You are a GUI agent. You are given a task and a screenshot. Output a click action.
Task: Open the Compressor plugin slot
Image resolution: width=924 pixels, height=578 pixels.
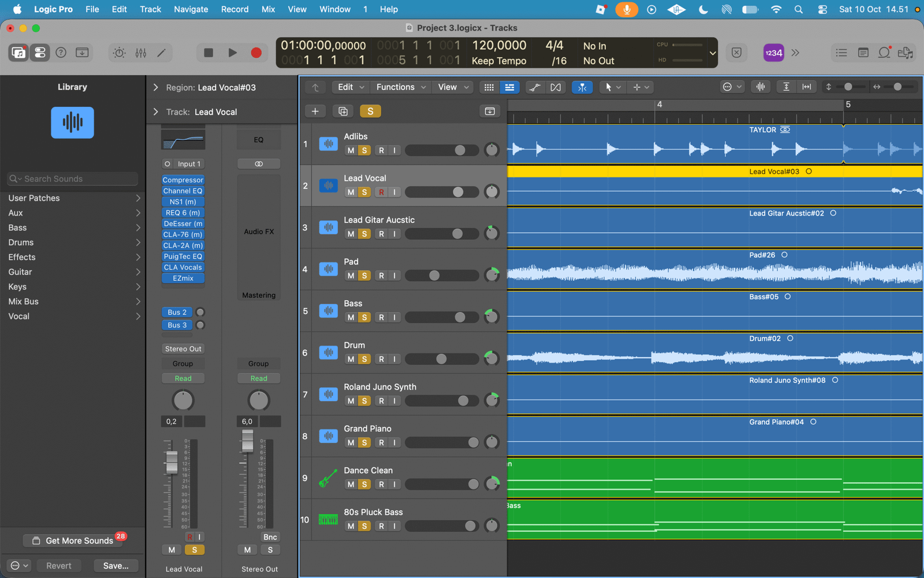(x=183, y=180)
